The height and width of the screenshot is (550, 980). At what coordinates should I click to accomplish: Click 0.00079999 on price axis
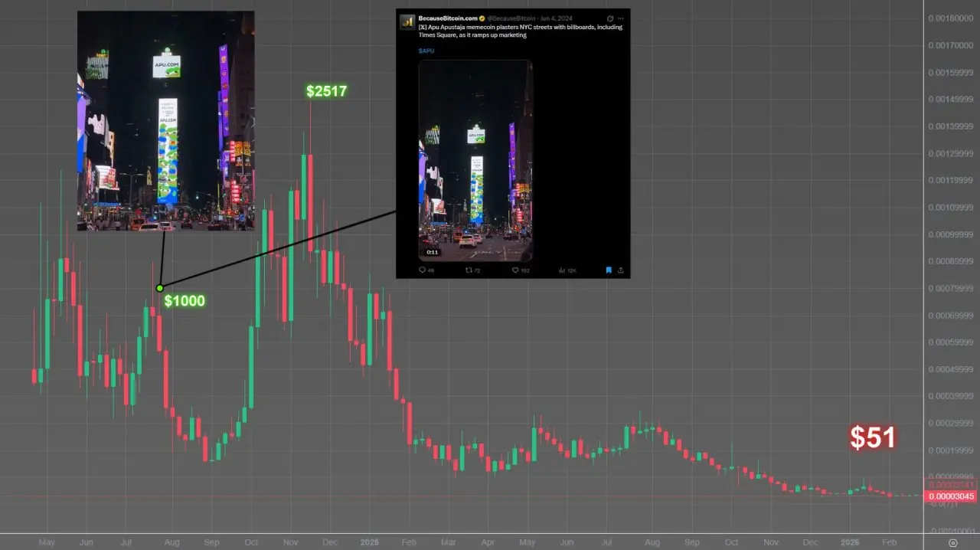(x=951, y=288)
